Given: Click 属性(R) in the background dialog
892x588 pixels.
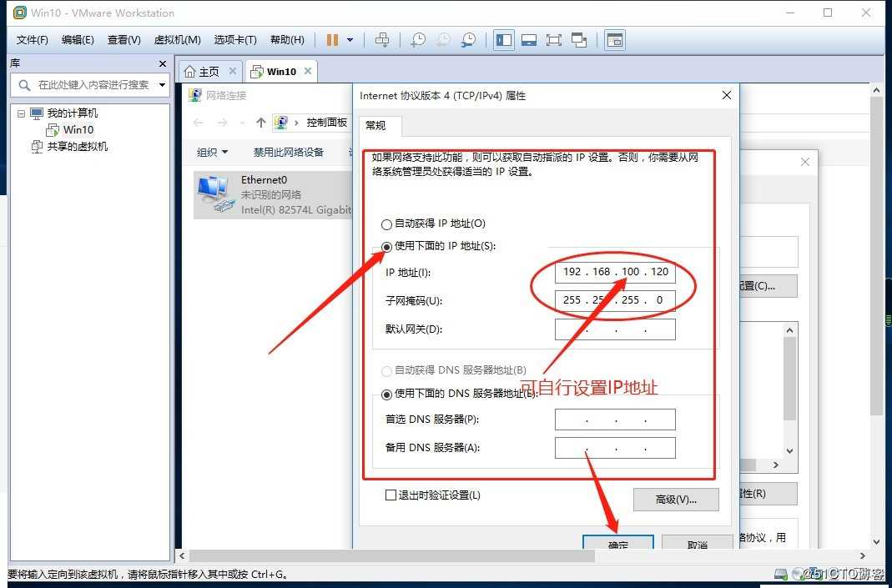Looking at the screenshot, I should coord(768,494).
